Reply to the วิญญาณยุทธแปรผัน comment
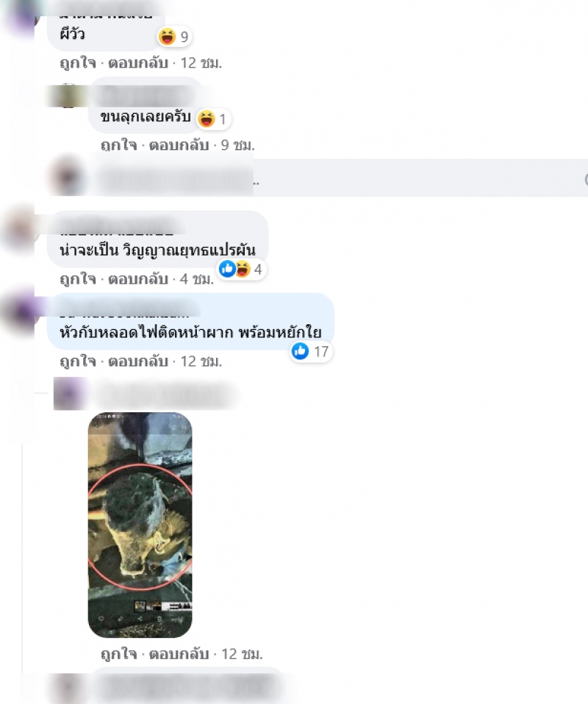Screen dimensions: 588x704 pyautogui.click(x=138, y=279)
